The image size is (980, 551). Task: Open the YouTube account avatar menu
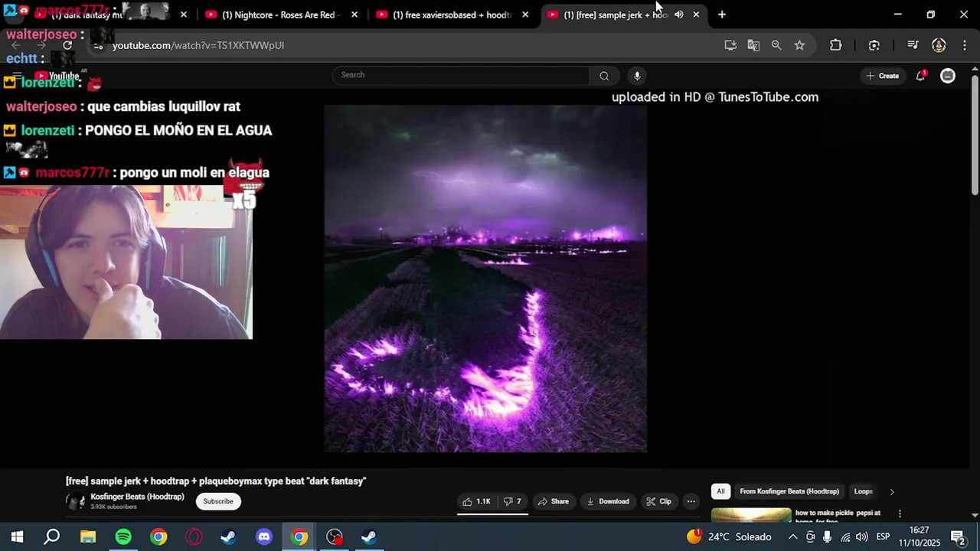948,76
